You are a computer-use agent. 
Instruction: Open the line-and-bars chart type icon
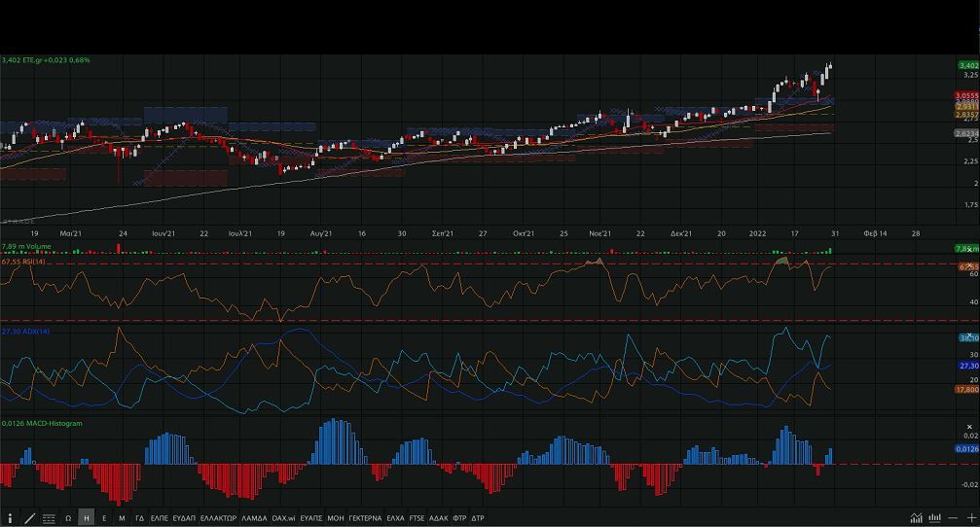point(916,518)
